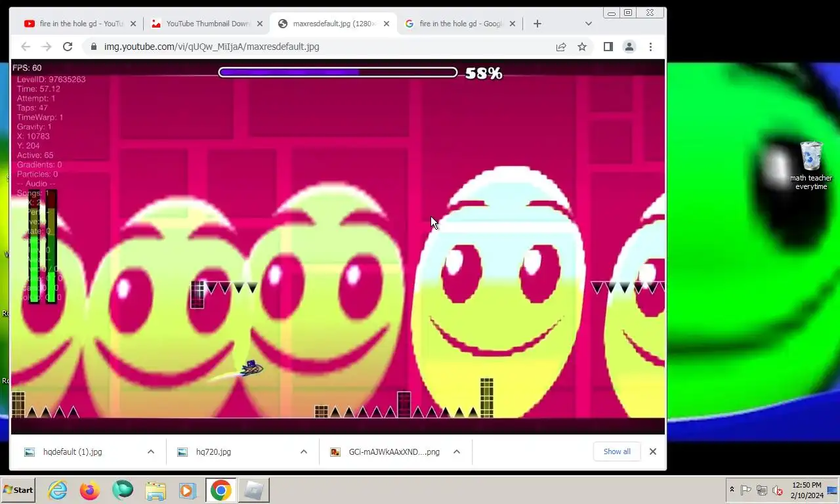Launch Internet Explorer from taskbar
The image size is (840, 504).
(58, 490)
